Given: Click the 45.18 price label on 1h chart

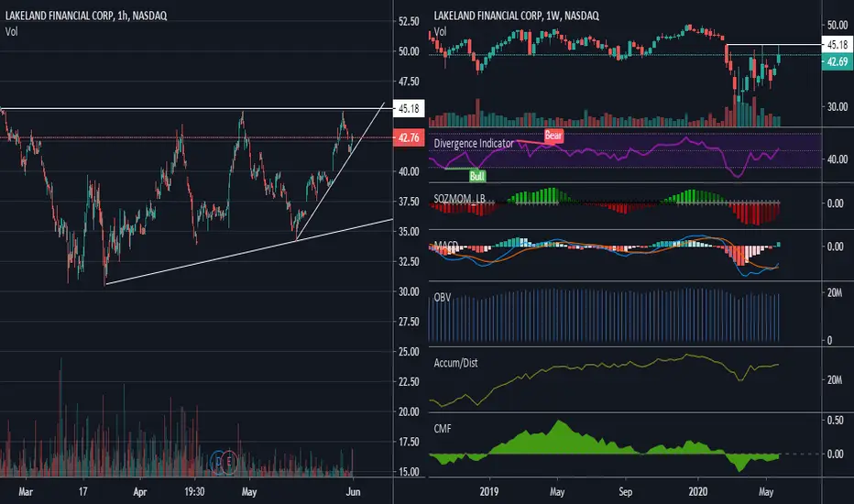Looking at the screenshot, I should [409, 109].
